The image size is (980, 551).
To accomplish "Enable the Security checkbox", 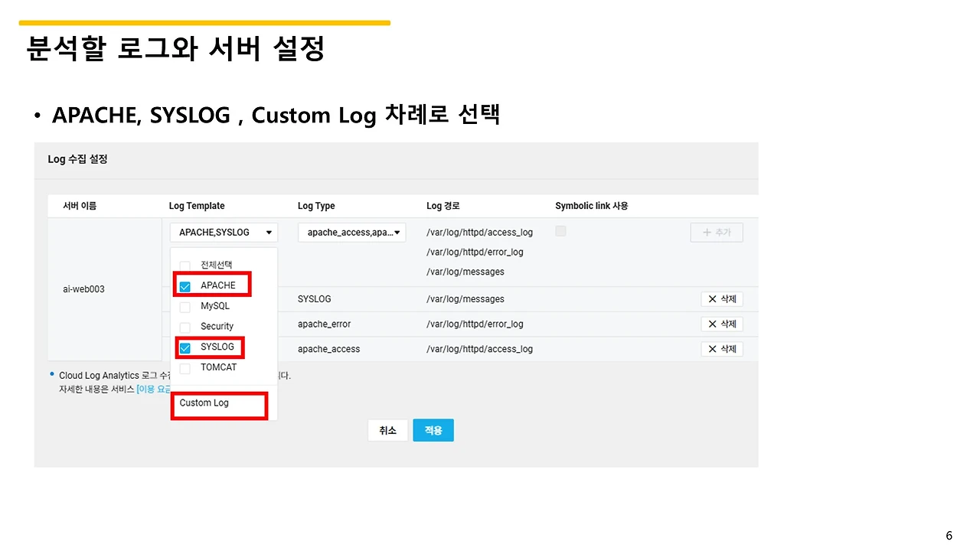I will click(185, 328).
